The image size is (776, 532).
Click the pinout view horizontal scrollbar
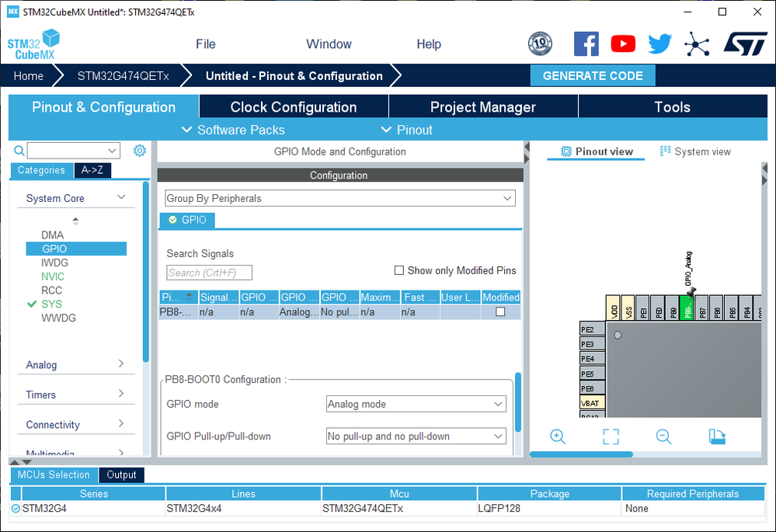pos(582,454)
